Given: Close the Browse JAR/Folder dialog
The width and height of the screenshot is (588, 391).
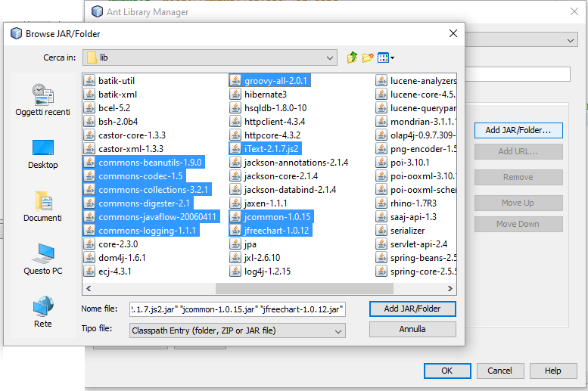Looking at the screenshot, I should point(453,33).
